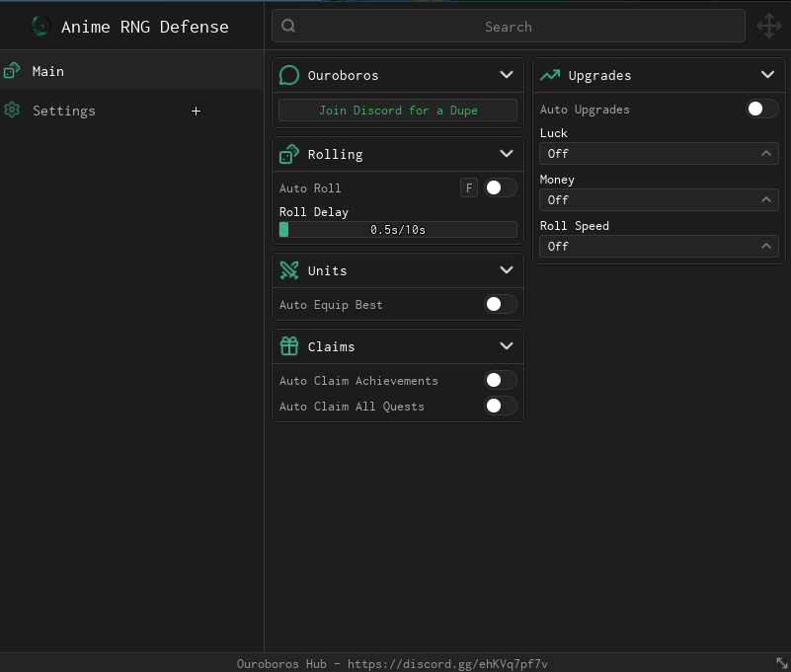791x672 pixels.
Task: Click the Upgrades trending arrow icon
Action: 550,75
